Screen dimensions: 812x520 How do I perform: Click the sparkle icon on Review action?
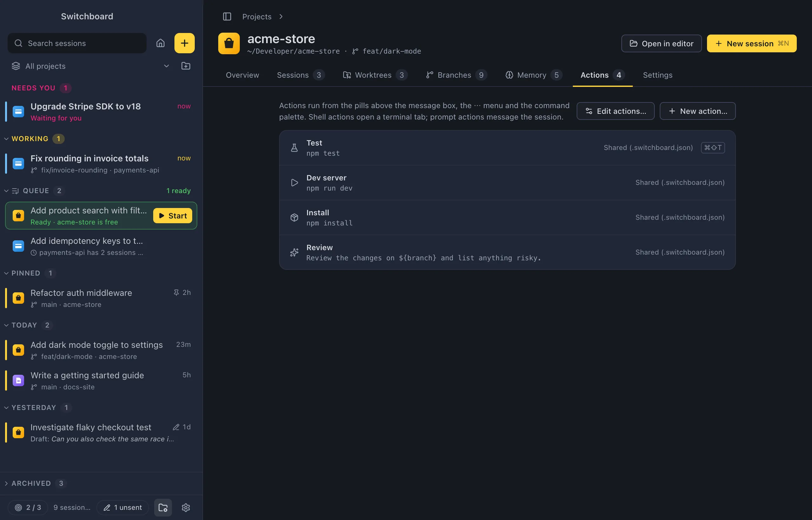(294, 252)
